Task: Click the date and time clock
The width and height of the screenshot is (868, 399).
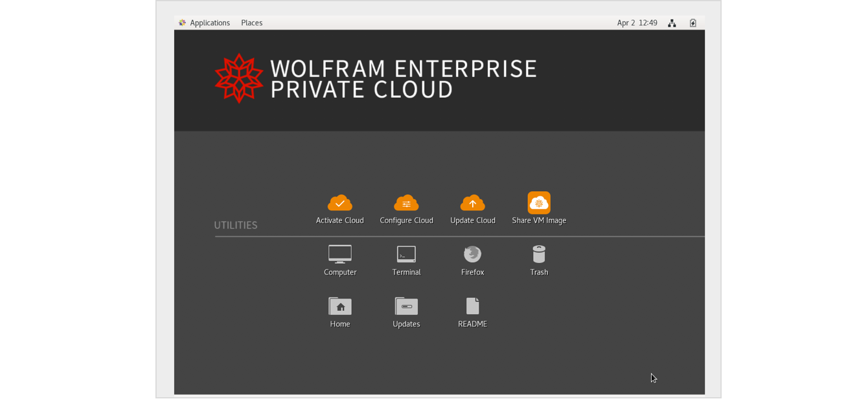Action: [x=637, y=23]
